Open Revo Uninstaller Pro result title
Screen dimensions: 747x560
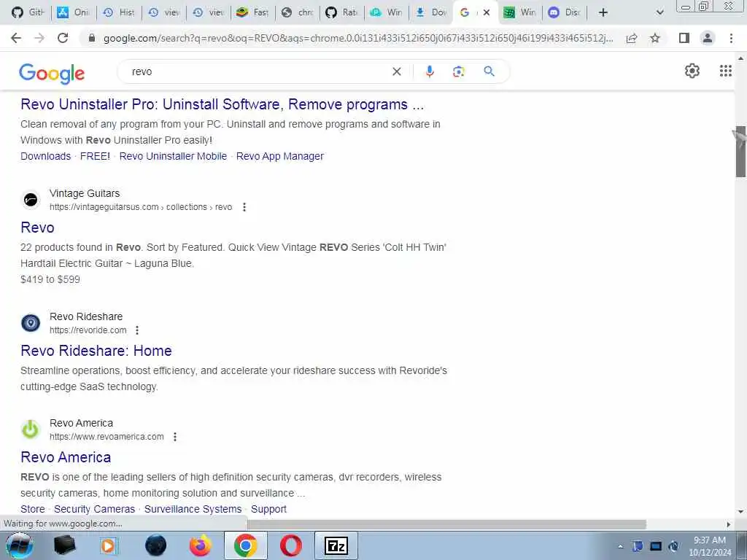(x=222, y=104)
